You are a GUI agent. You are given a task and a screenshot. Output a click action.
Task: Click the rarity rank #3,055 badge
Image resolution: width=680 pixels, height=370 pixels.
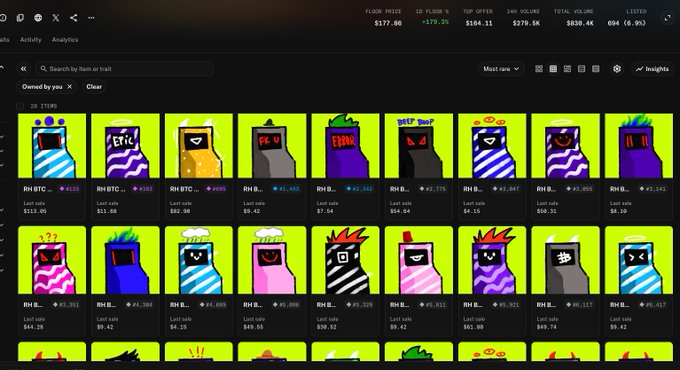tap(579, 189)
